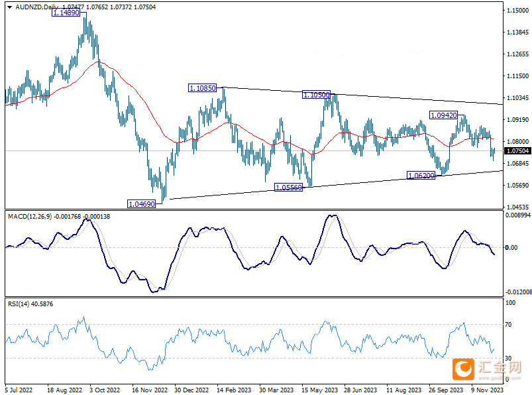This screenshot has width=532, height=395.
Task: Click the current price tag 1.07504
Action: coord(517,151)
